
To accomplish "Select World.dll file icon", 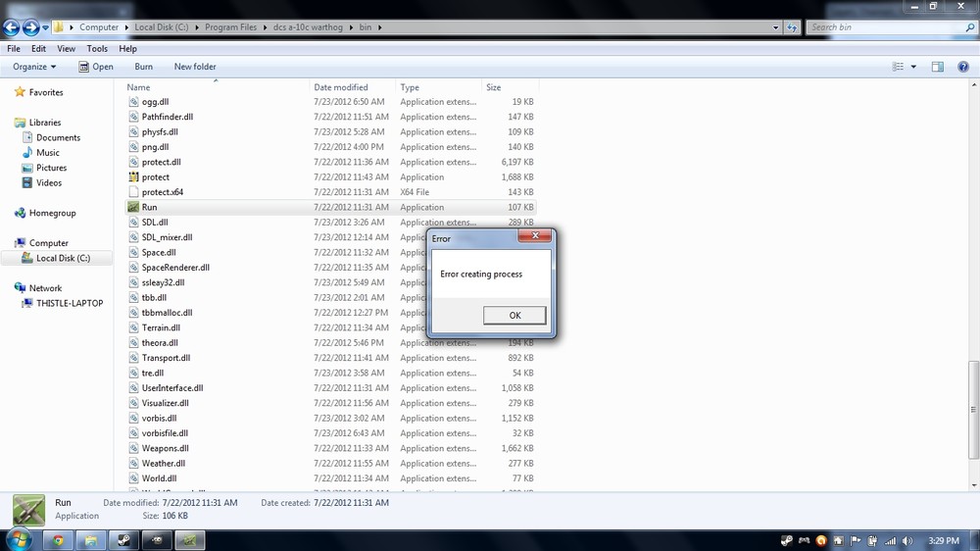I will [133, 478].
